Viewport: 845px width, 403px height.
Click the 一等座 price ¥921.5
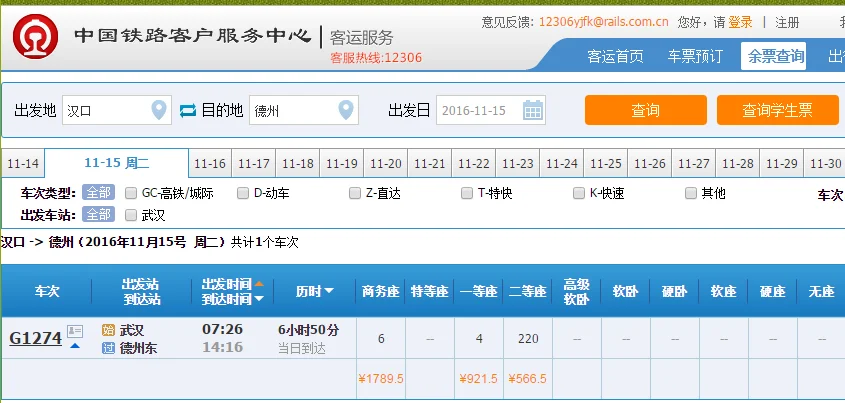coord(479,379)
